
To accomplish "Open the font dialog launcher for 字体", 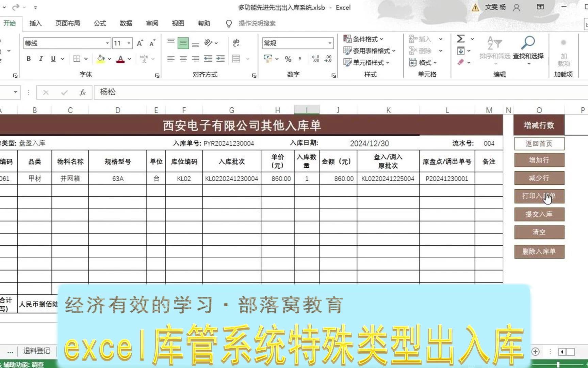I will (157, 75).
